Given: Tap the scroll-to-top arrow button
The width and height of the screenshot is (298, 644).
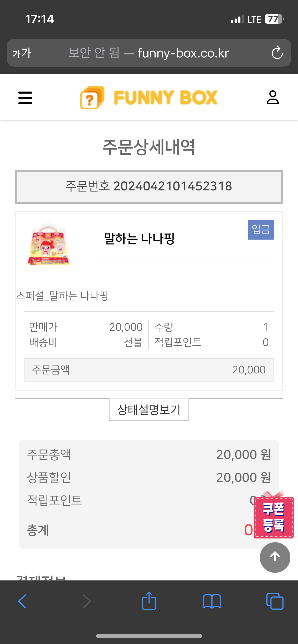Looking at the screenshot, I should 275,557.
